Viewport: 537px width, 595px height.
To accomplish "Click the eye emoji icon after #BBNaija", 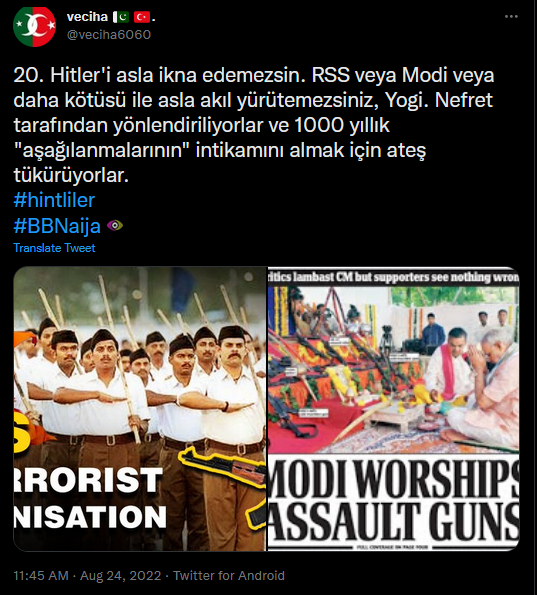I will [115, 225].
